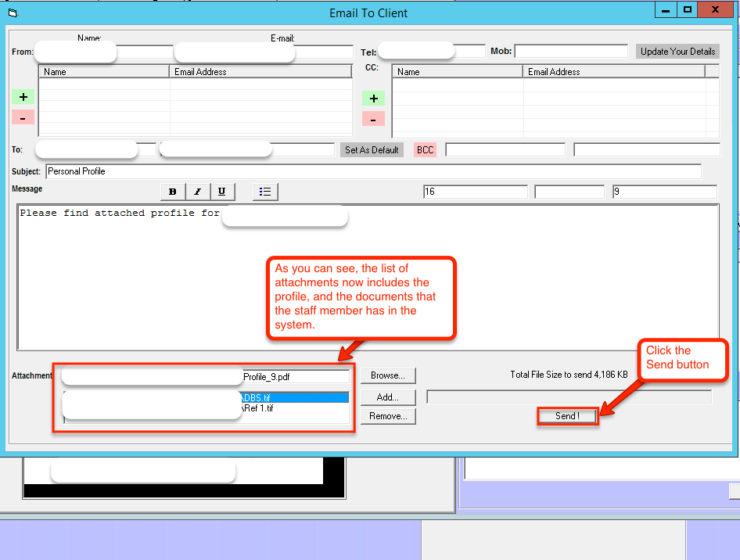This screenshot has width=740, height=560.
Task: Toggle underline formatting button
Action: pyautogui.click(x=222, y=192)
